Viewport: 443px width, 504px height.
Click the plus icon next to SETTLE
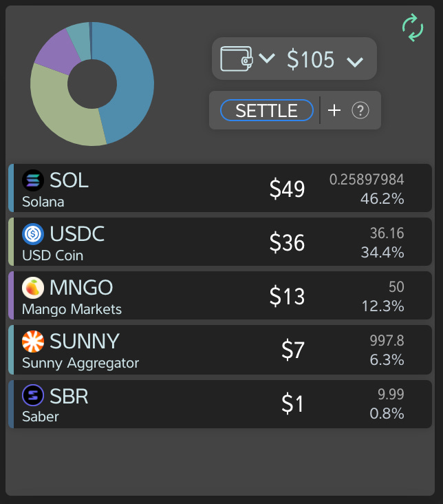(334, 110)
